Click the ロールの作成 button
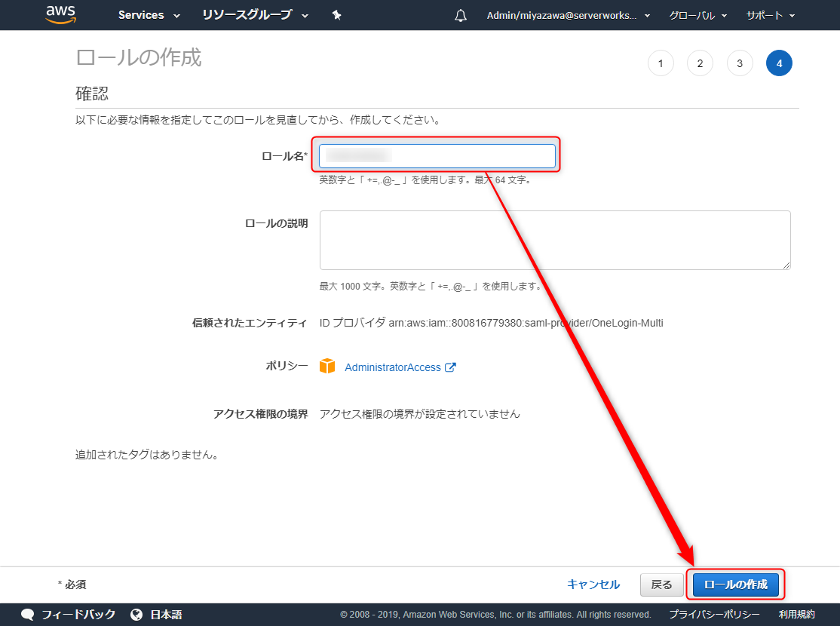 pos(735,585)
